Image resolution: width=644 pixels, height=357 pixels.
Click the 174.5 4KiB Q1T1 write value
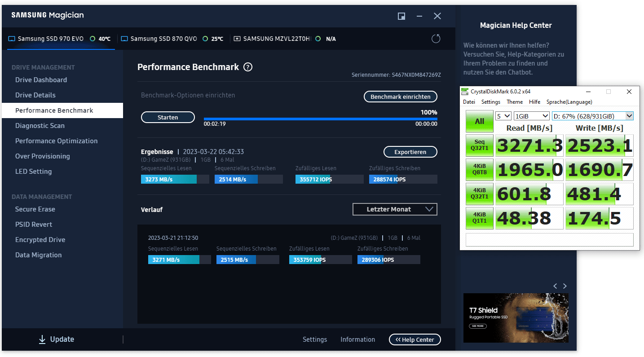tap(600, 218)
